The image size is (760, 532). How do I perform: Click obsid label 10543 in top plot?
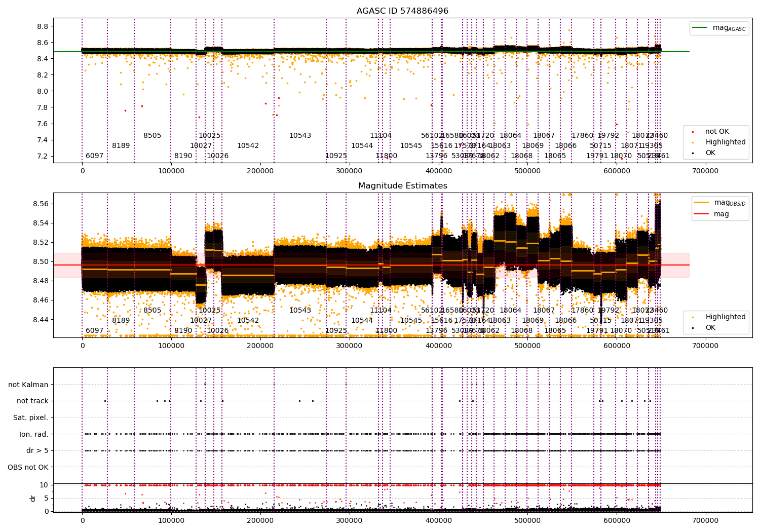[x=300, y=135]
